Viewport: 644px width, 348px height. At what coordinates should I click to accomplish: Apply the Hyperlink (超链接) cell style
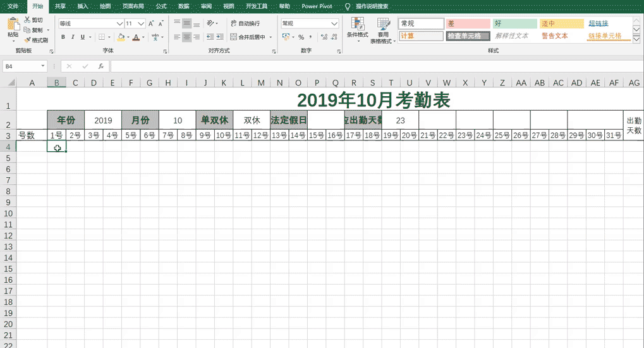598,23
